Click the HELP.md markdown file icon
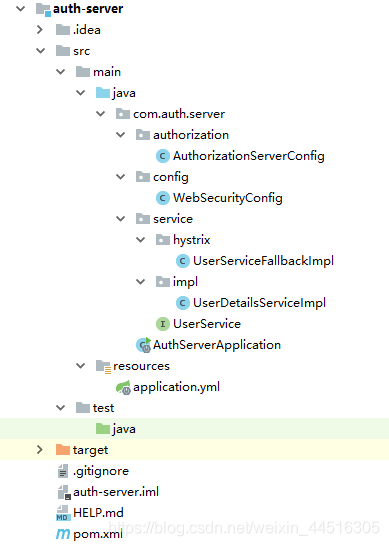This screenshot has width=389, height=546. pos(63,513)
